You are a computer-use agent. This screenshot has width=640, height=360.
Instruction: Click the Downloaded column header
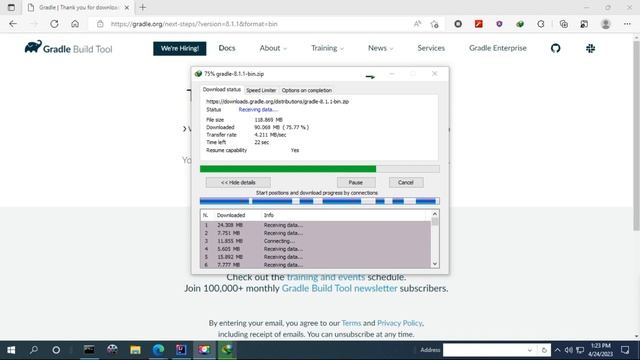point(231,215)
